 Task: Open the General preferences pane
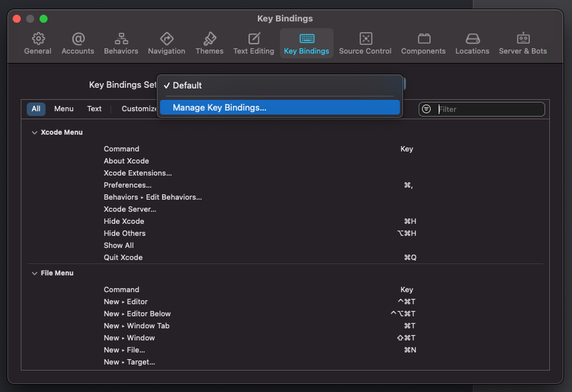pos(38,44)
